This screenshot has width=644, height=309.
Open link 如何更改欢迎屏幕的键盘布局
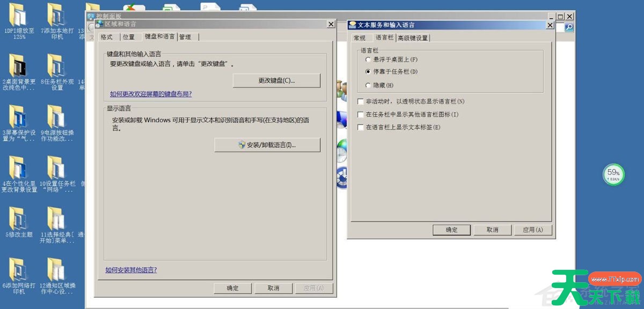(151, 94)
